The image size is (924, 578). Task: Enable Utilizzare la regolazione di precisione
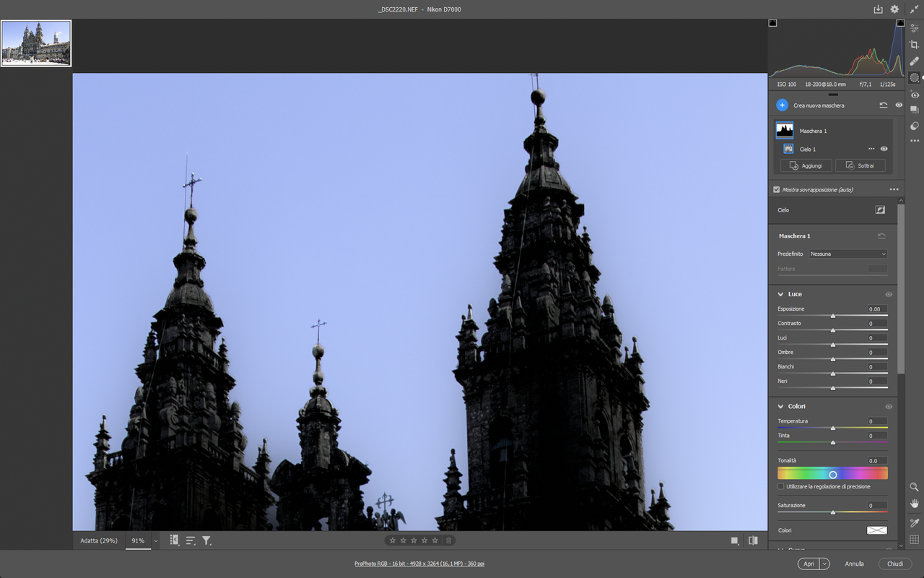point(781,487)
